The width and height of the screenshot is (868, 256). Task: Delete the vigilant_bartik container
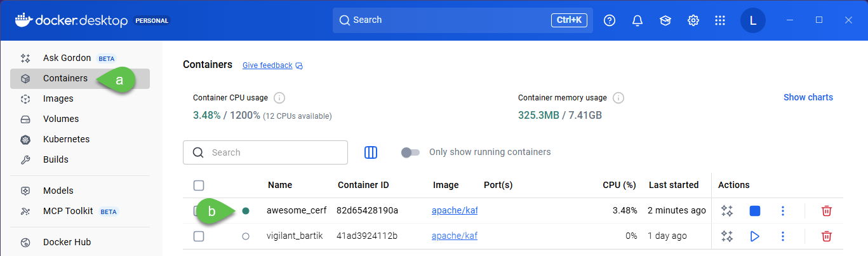point(826,236)
